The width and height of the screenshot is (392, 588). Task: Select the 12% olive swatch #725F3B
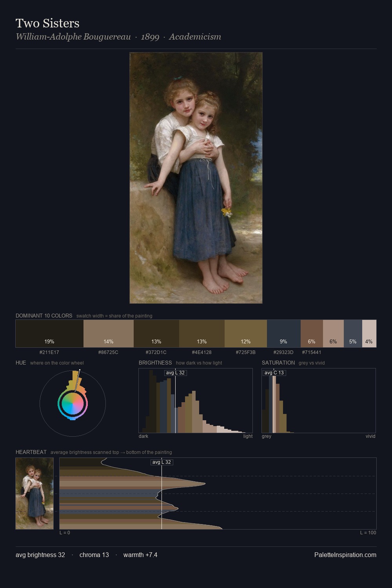click(246, 334)
